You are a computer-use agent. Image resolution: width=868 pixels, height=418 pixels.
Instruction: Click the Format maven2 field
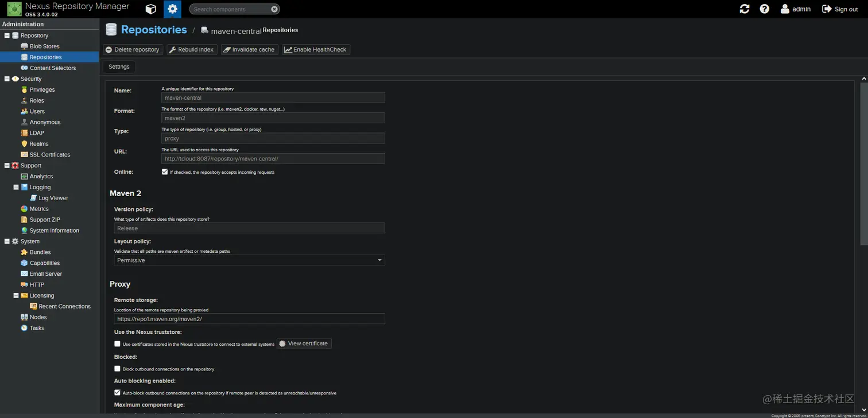[x=273, y=118]
